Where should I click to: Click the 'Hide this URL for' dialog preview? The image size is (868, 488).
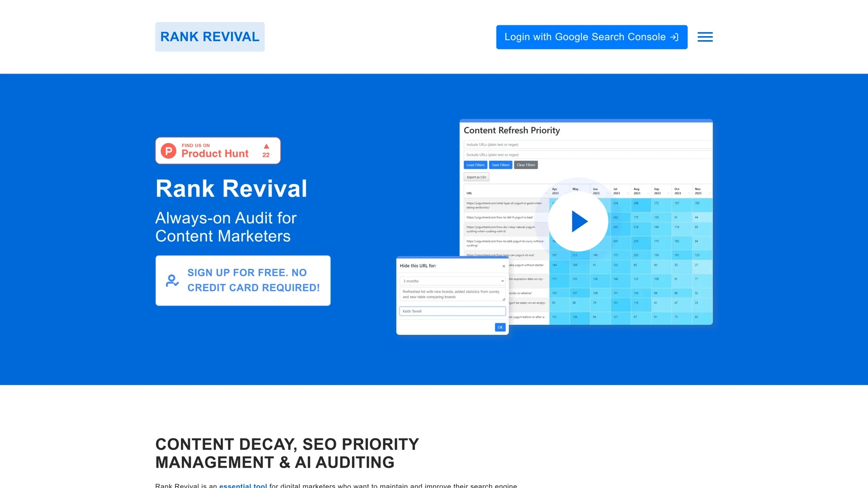point(453,296)
